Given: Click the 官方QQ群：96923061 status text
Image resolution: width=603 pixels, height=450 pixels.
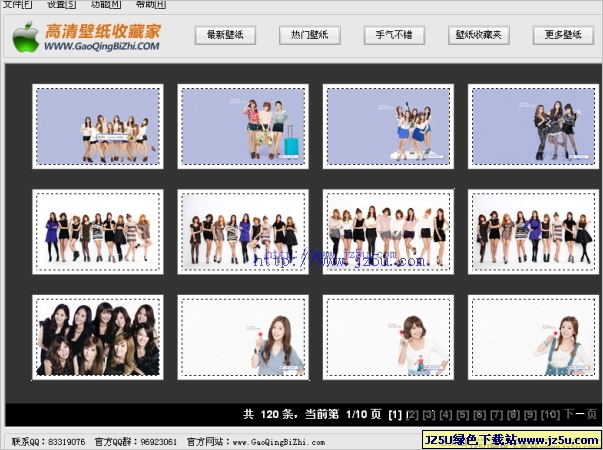Looking at the screenshot, I should 136,442.
